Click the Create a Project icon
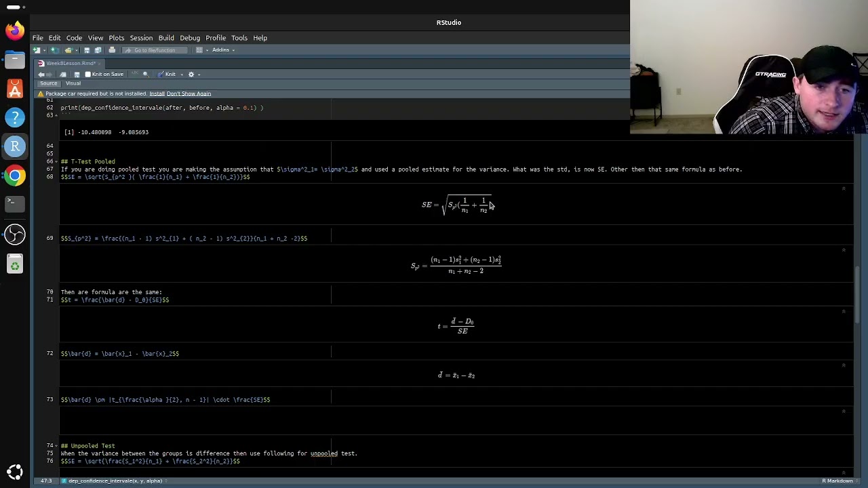This screenshot has width=868, height=488. tap(55, 50)
